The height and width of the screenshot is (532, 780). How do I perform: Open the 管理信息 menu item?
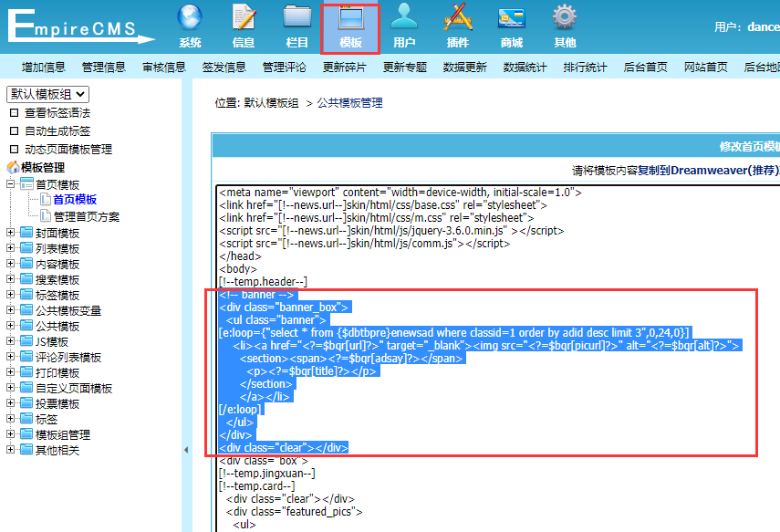103,68
